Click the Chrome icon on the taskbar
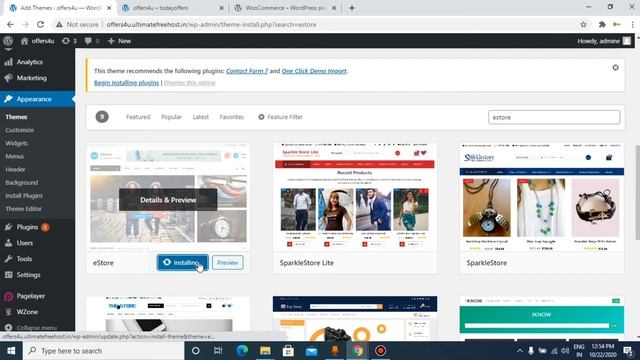This screenshot has height=360, width=640. click(x=358, y=351)
